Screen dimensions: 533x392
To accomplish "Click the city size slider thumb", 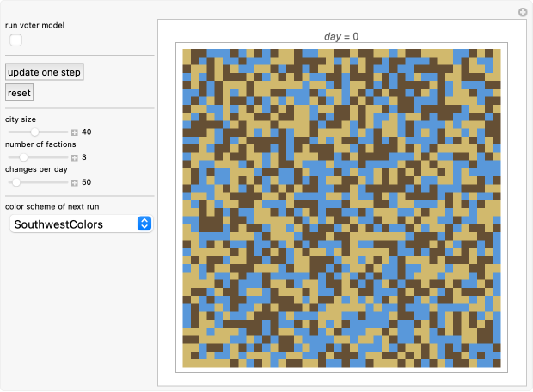I will (x=35, y=132).
